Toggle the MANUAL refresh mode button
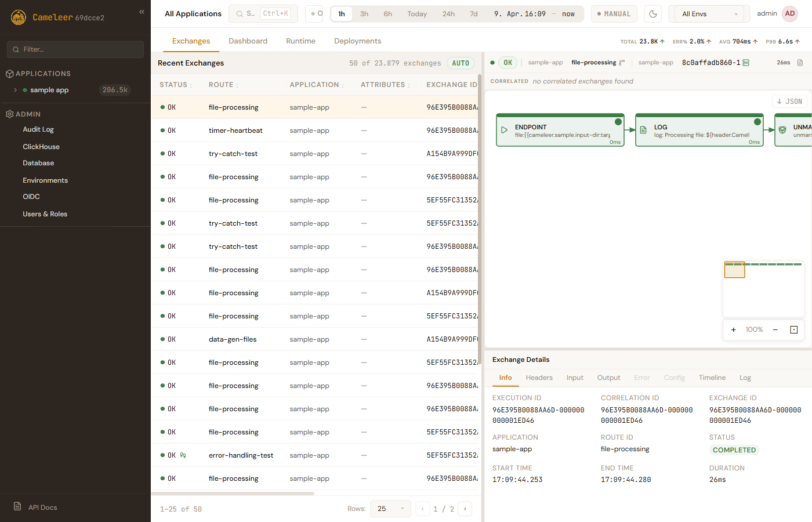 coord(614,14)
